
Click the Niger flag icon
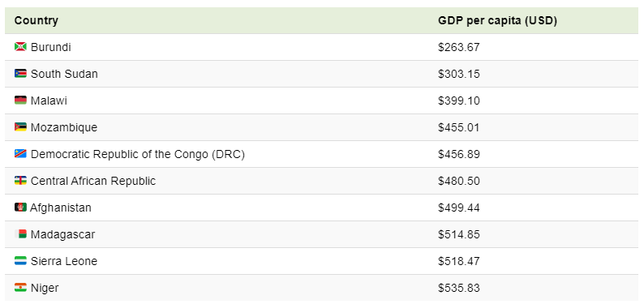click(x=20, y=287)
